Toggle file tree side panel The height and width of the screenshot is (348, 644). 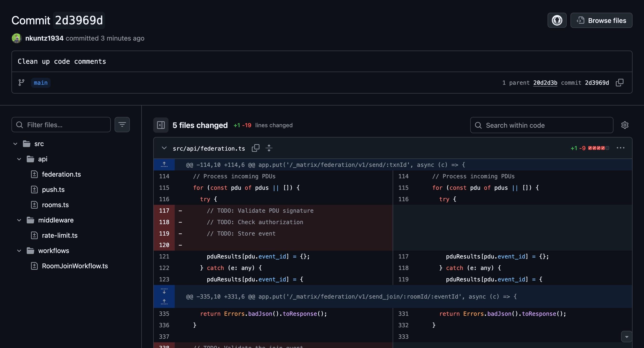tap(161, 125)
